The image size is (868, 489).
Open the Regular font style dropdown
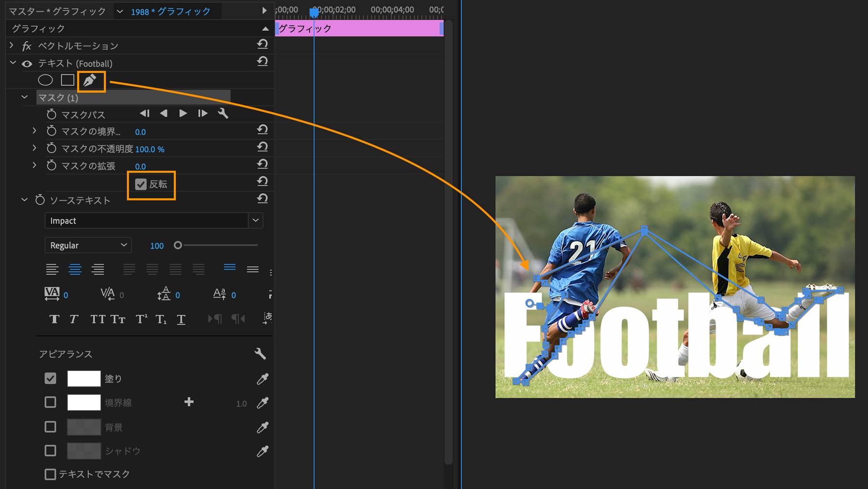point(88,245)
